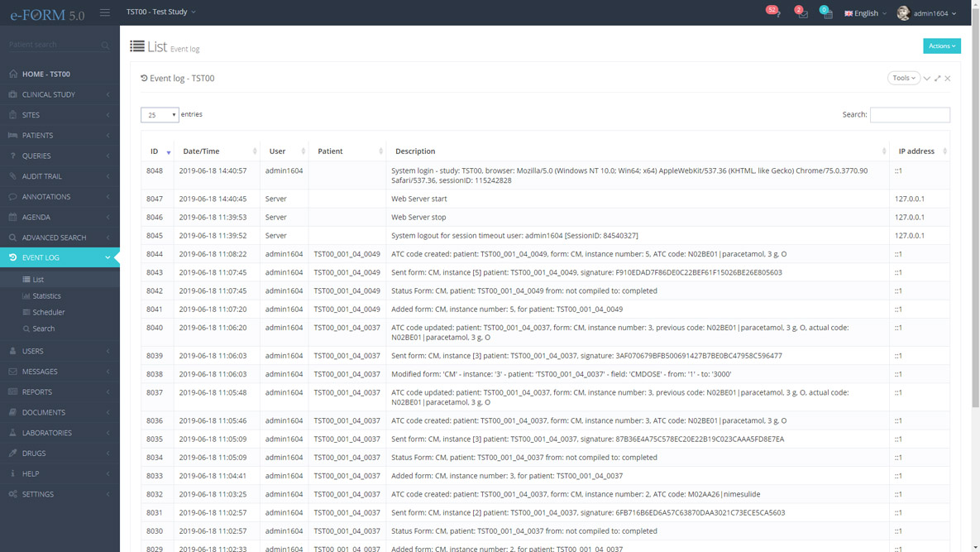Open the English language selector

pyautogui.click(x=865, y=13)
